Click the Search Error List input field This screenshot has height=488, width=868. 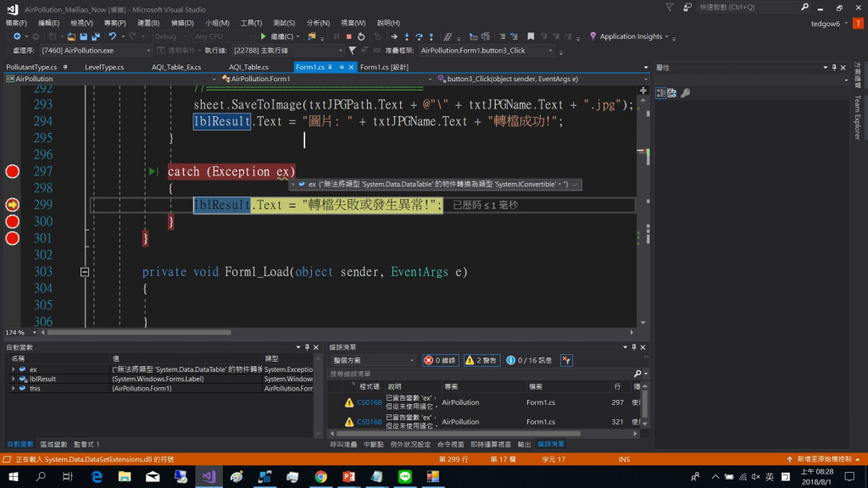pyautogui.click(x=481, y=374)
